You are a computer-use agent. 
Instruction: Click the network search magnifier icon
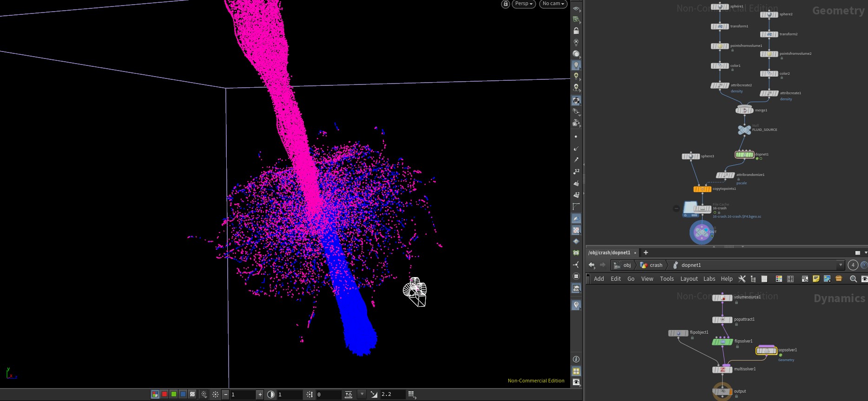[853, 279]
